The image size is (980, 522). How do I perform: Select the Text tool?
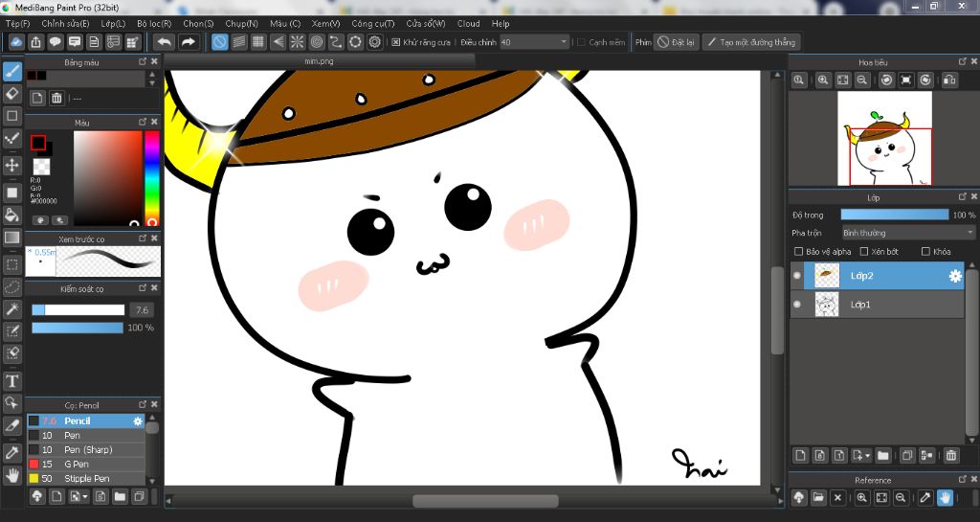point(12,381)
